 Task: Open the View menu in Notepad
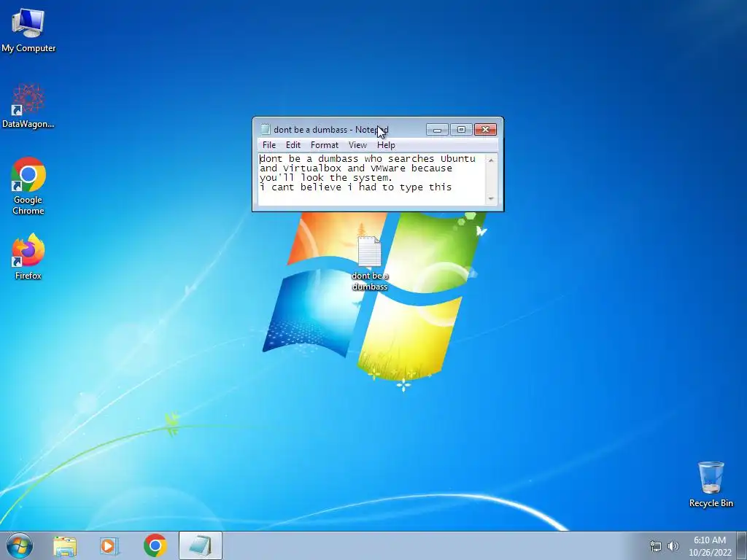coord(357,145)
